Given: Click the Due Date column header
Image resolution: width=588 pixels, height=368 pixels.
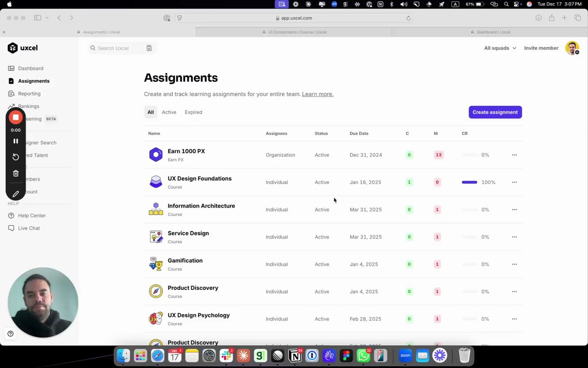Looking at the screenshot, I should 359,133.
